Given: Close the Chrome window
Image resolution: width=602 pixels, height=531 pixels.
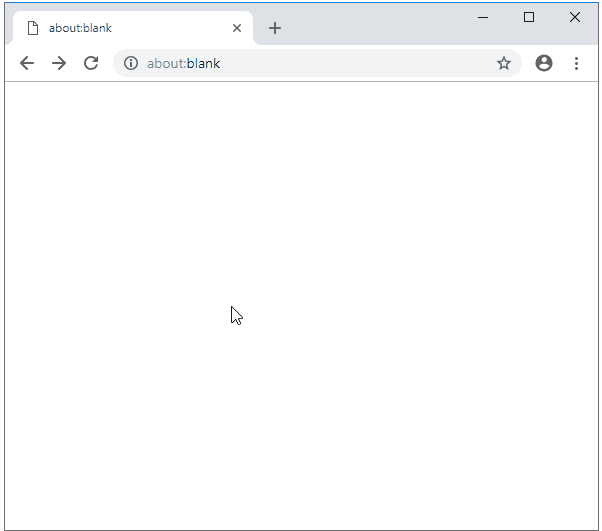Looking at the screenshot, I should 575,17.
